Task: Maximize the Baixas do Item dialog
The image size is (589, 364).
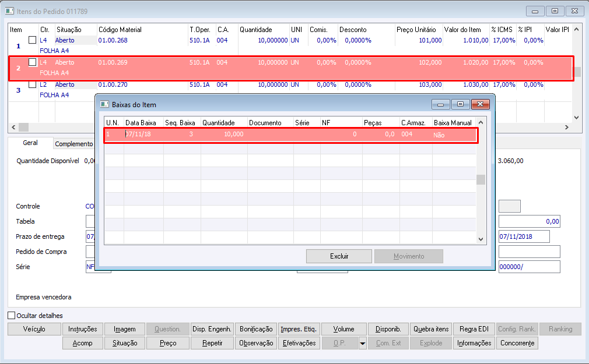Action: pyautogui.click(x=460, y=104)
